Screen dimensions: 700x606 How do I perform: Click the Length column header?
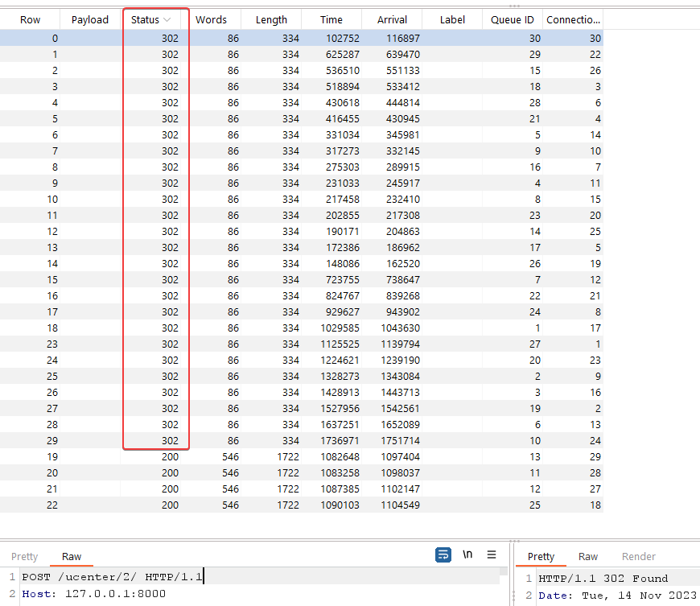tap(271, 19)
